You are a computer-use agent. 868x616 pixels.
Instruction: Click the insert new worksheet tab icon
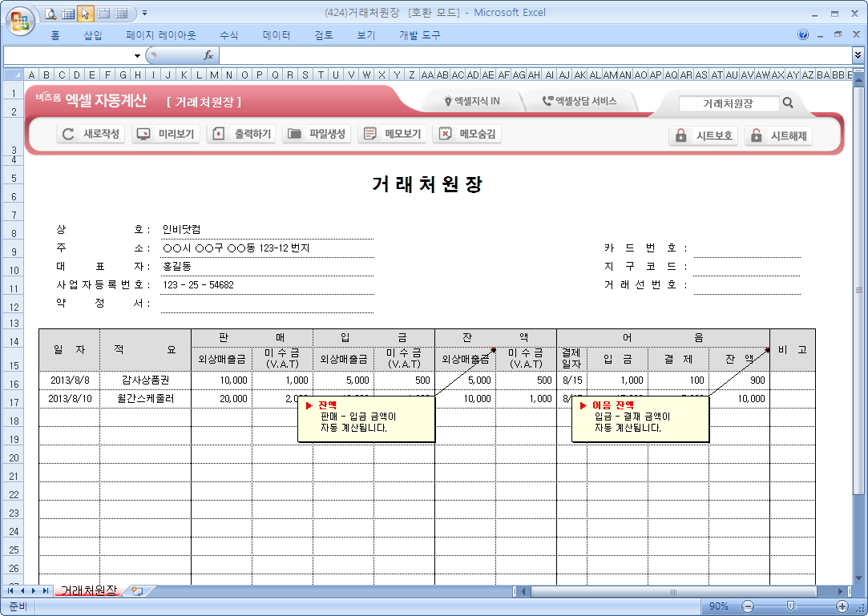point(137,591)
